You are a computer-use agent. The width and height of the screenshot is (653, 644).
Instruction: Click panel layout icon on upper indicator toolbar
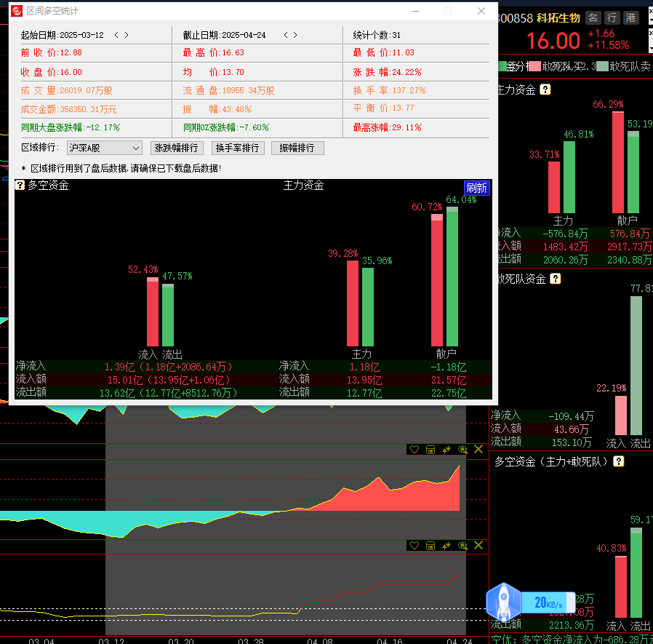(x=430, y=449)
